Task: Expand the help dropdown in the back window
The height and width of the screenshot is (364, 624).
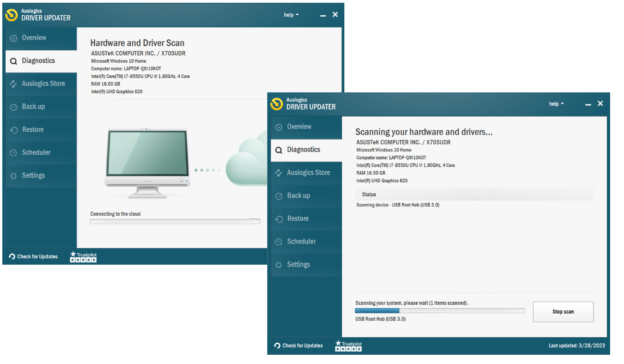Action: pyautogui.click(x=291, y=15)
